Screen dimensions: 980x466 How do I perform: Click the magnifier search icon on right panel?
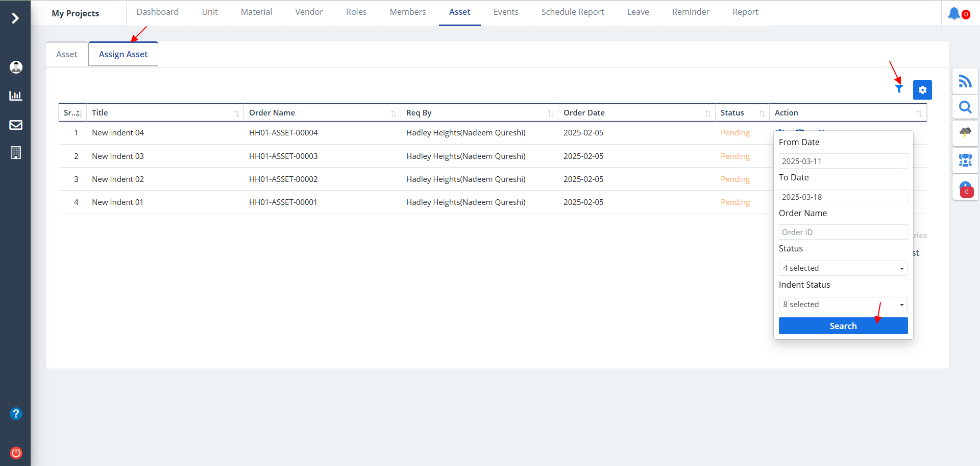[x=965, y=107]
